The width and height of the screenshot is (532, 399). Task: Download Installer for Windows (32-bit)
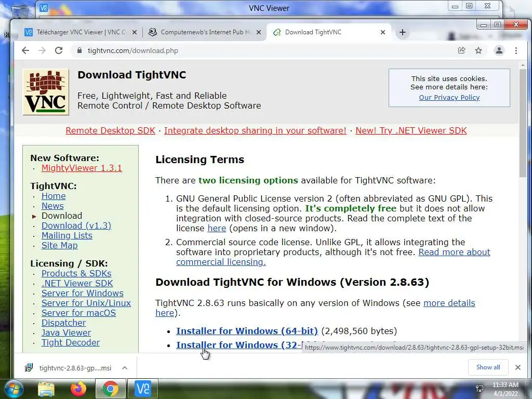pyautogui.click(x=239, y=345)
